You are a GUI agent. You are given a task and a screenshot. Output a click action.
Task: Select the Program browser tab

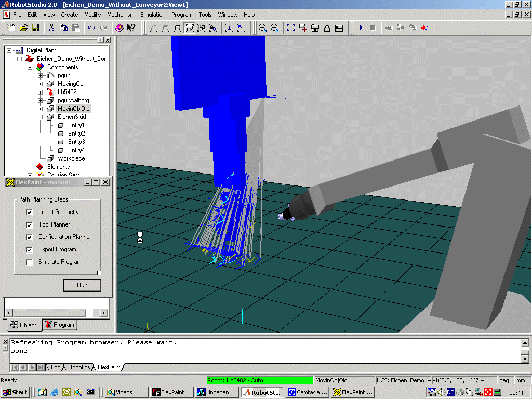point(59,325)
